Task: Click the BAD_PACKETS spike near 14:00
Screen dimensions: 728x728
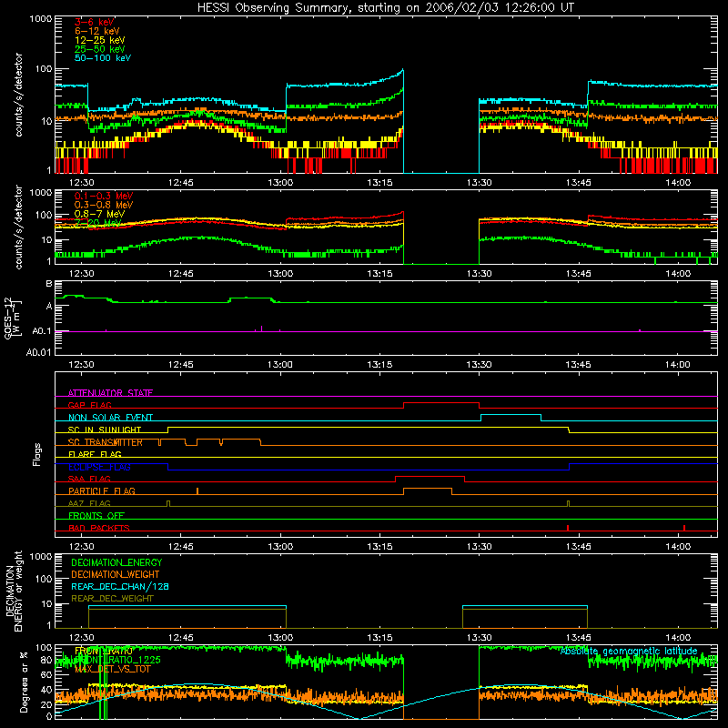Action: click(684, 528)
